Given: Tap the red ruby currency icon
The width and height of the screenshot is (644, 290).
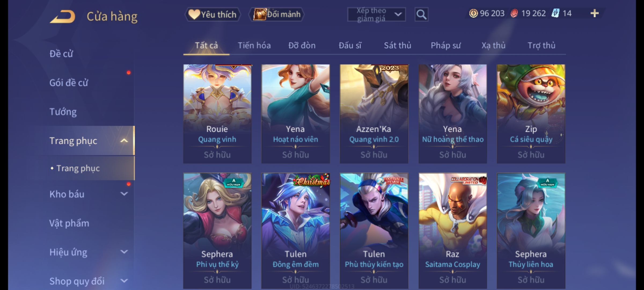Looking at the screenshot, I should coord(514,13).
